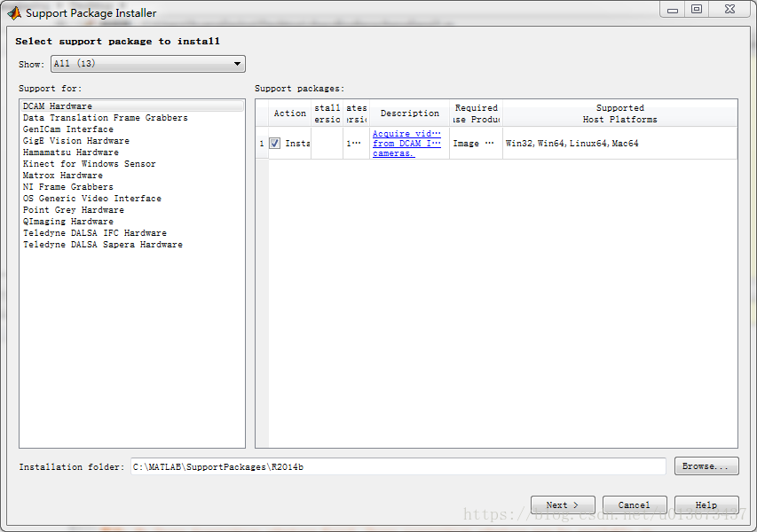Click the Image required product cell
Viewport: 757px width, 532px height.
point(476,144)
